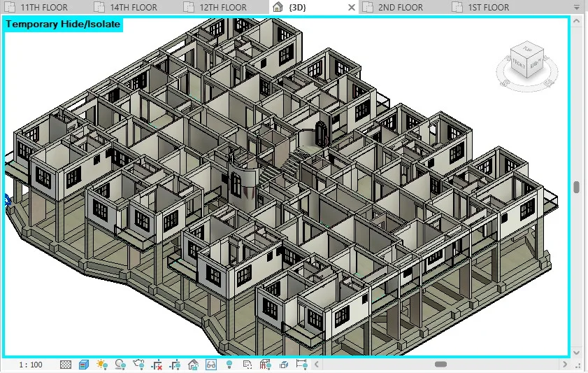Click the 11TH FLOOR tab sheet icon
The width and height of the screenshot is (588, 373).
[x=10, y=7]
